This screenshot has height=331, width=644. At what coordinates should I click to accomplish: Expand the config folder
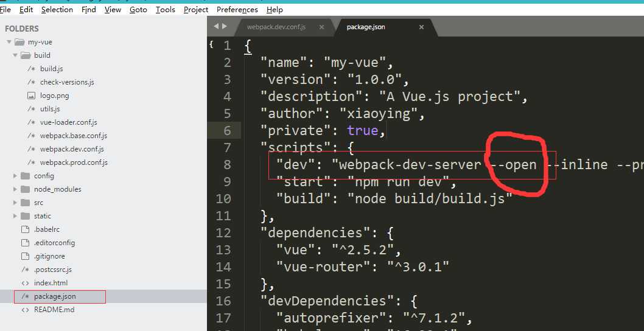coord(15,176)
